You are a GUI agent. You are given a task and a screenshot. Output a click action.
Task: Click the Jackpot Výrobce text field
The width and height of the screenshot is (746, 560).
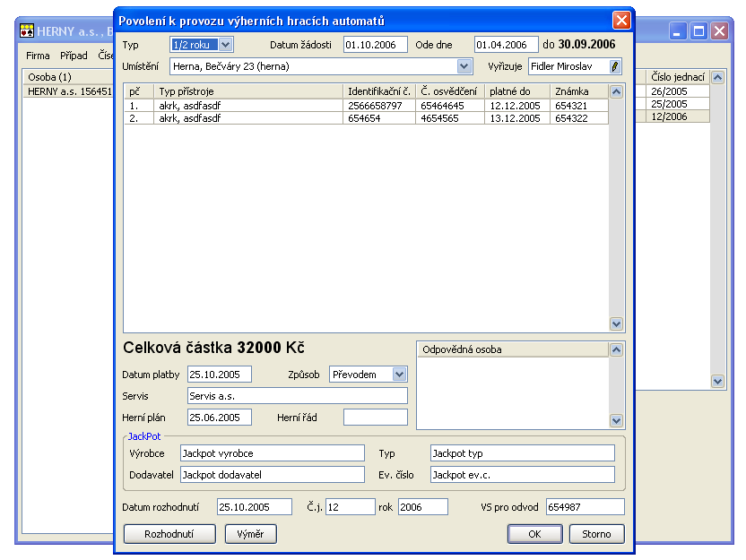(273, 453)
